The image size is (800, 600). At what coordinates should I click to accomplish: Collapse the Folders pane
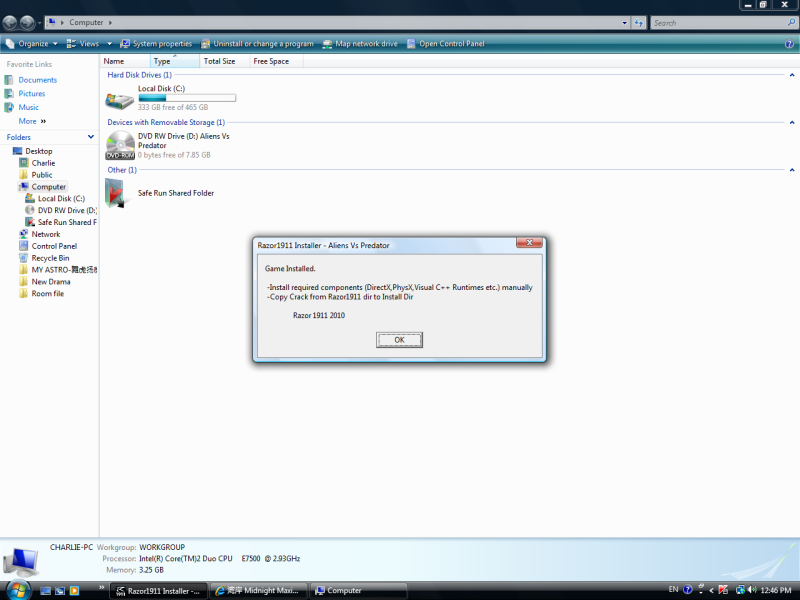click(x=91, y=137)
